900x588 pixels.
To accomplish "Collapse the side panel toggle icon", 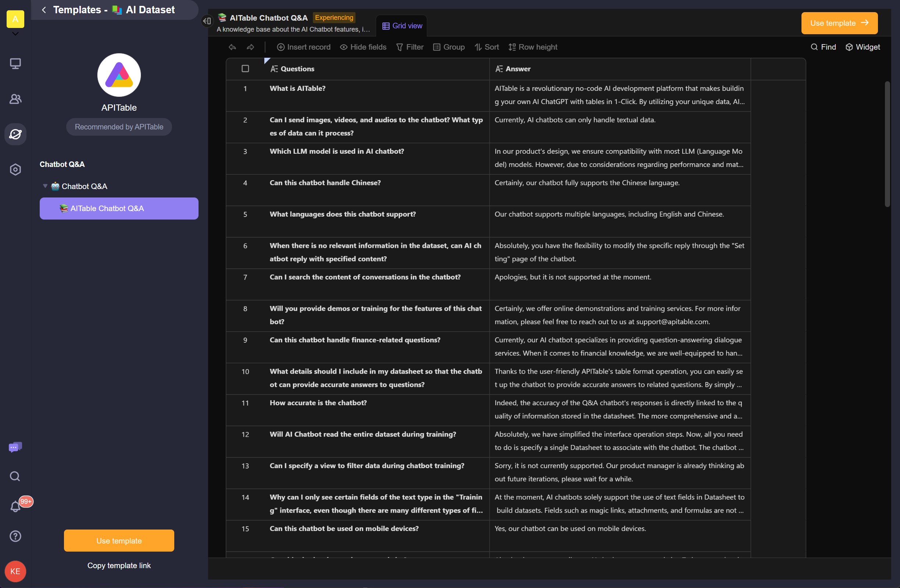I will click(207, 21).
